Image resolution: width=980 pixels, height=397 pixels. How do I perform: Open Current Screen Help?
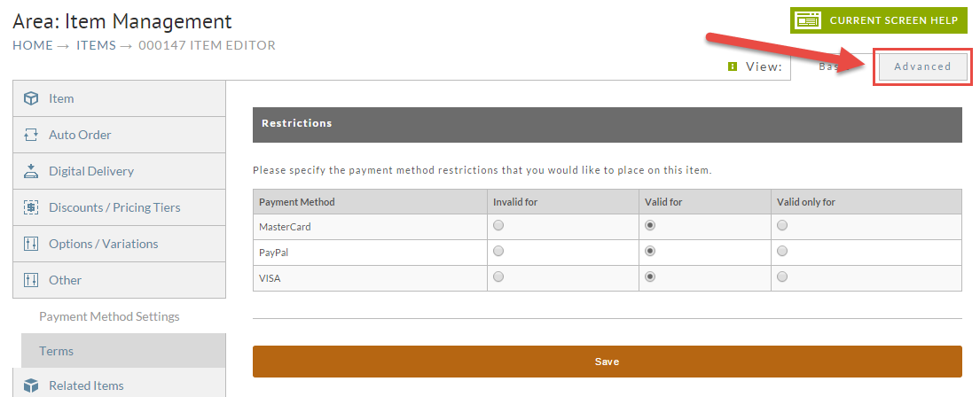pos(879,20)
